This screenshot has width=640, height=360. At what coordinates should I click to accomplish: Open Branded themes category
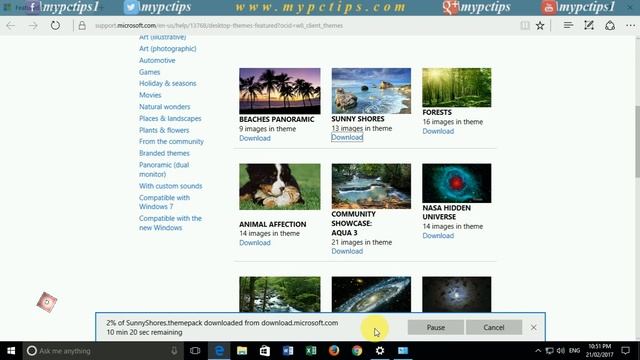pyautogui.click(x=164, y=153)
